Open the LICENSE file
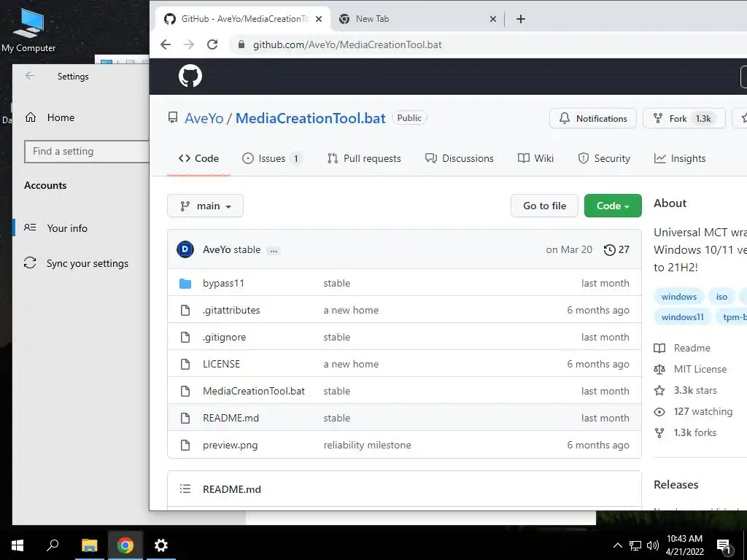Screen dimensions: 747x560 pyautogui.click(x=222, y=364)
